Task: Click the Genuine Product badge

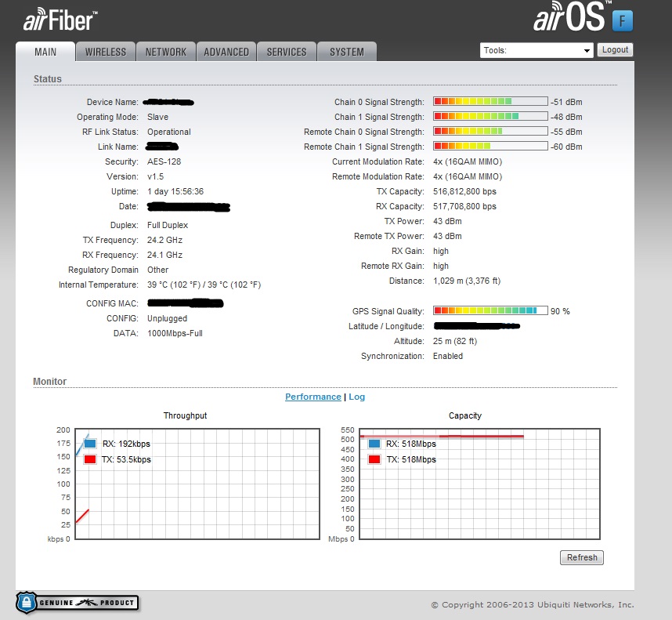Action: coord(78,602)
